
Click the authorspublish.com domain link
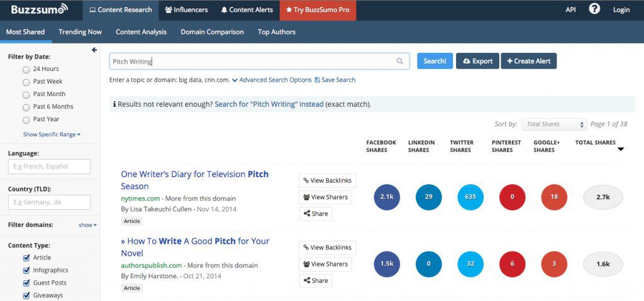click(151, 265)
